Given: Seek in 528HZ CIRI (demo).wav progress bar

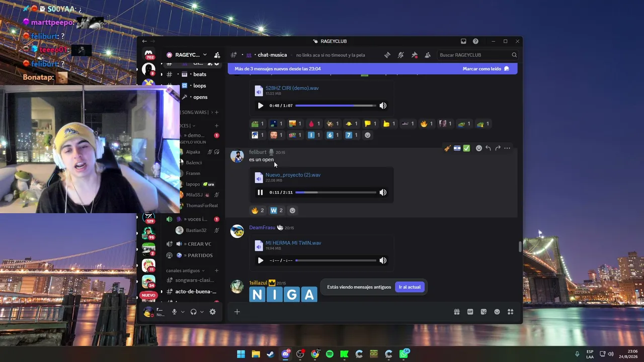Looking at the screenshot, I should click(336, 106).
